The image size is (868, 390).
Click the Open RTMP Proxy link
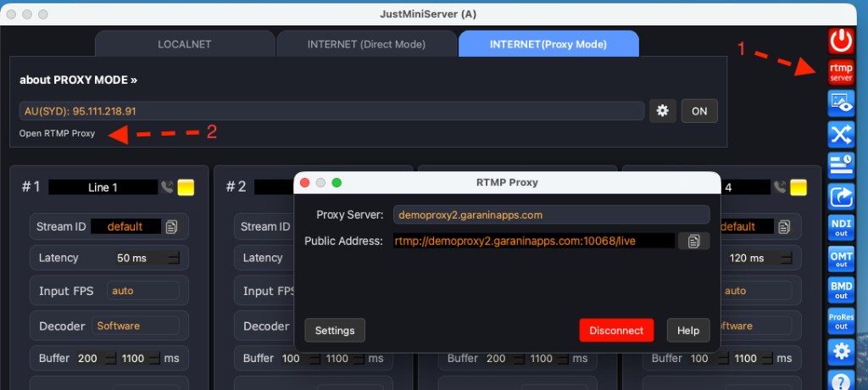click(x=57, y=133)
